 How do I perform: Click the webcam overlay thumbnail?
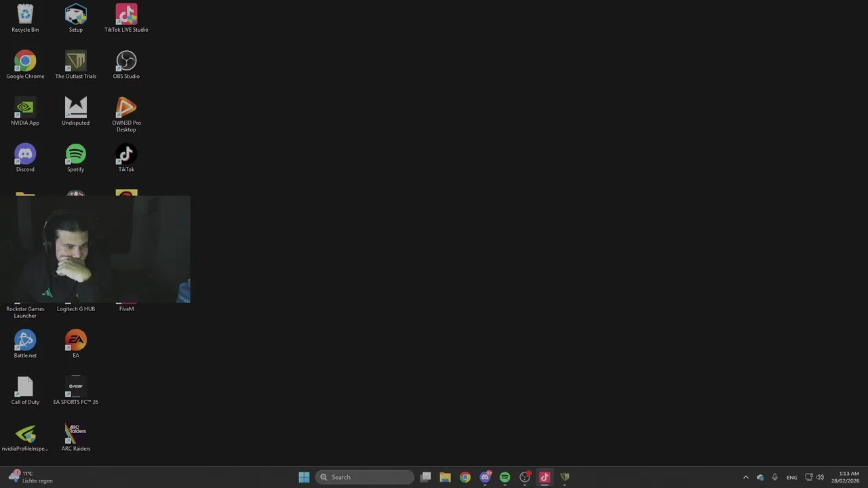[x=95, y=249]
